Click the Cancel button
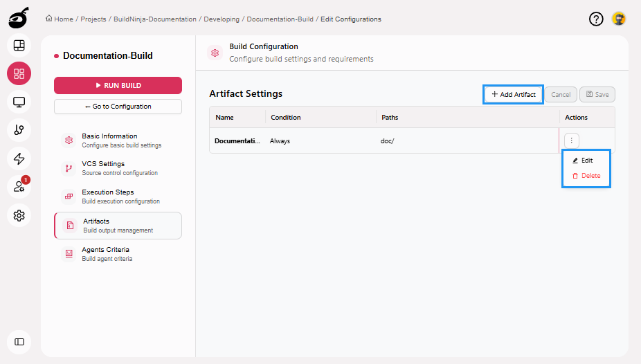Screen dimensions: 641x364 tap(561, 94)
